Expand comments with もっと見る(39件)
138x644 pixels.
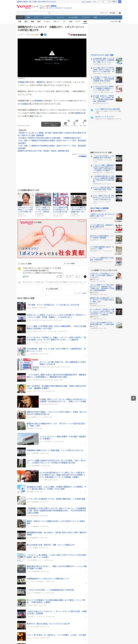[x=52, y=289]
